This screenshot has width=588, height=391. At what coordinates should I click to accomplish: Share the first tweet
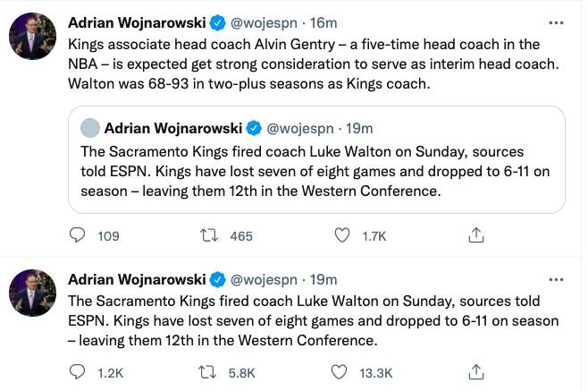[476, 235]
